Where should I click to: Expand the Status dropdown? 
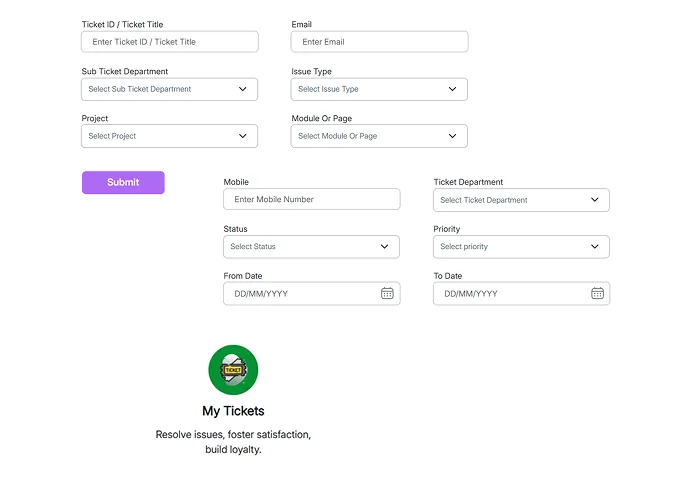tap(311, 246)
